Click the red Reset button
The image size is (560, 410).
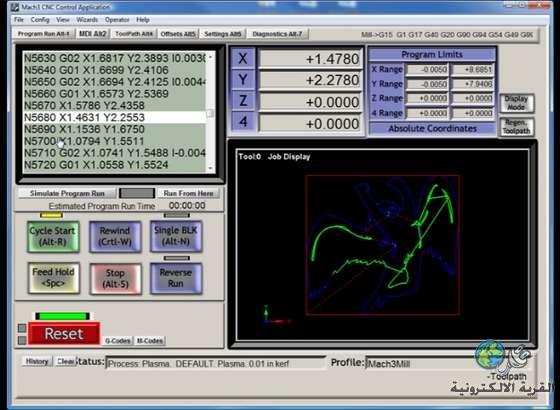[x=64, y=334]
